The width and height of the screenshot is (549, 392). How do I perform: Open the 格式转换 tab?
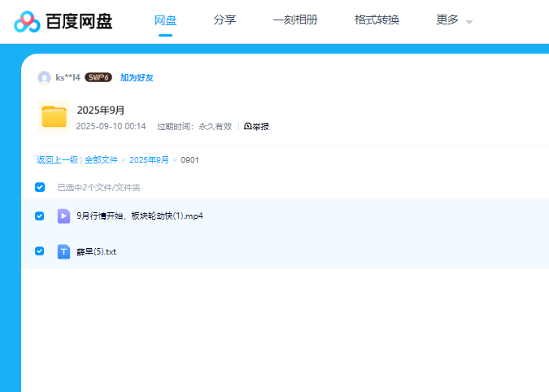(x=377, y=20)
